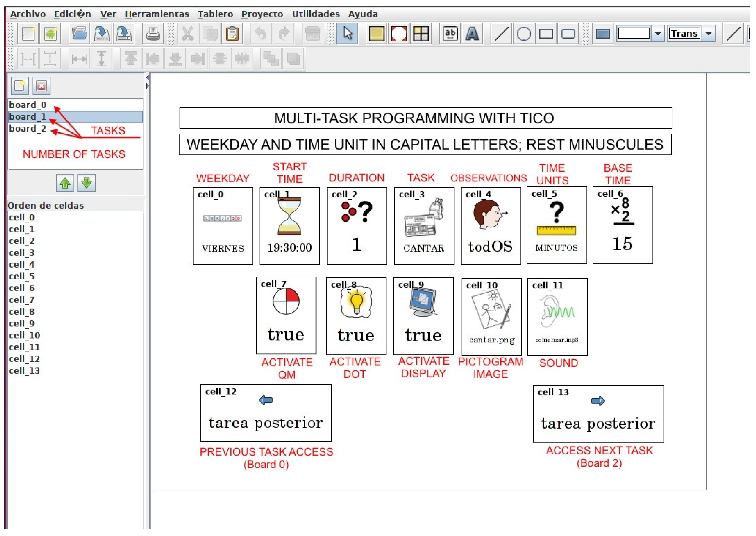Open the Tablero menu
This screenshot has height=536, width=756.
pyautogui.click(x=215, y=14)
